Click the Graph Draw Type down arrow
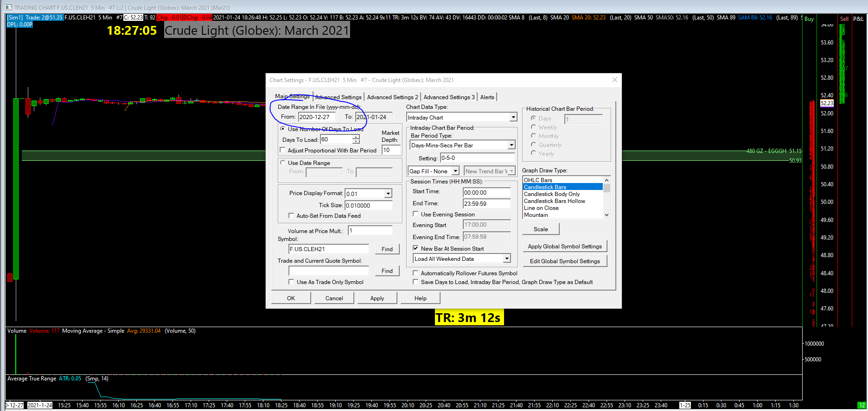 pos(606,215)
